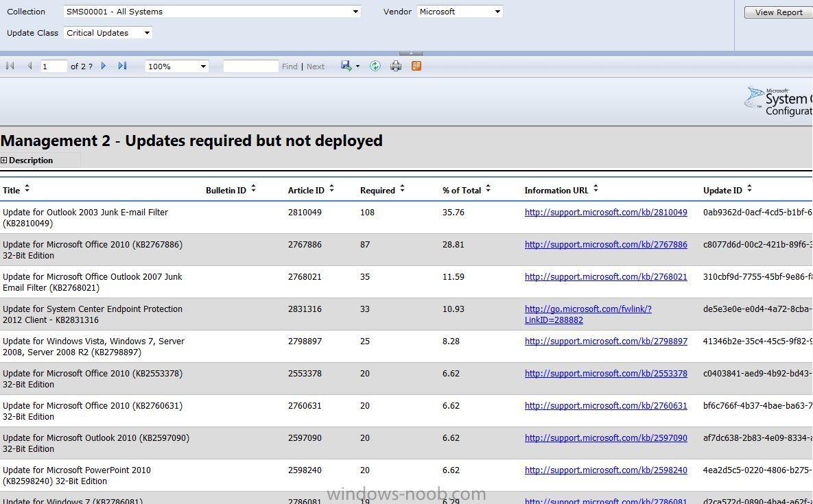
Task: Click the Required value 35
Action: click(x=365, y=276)
